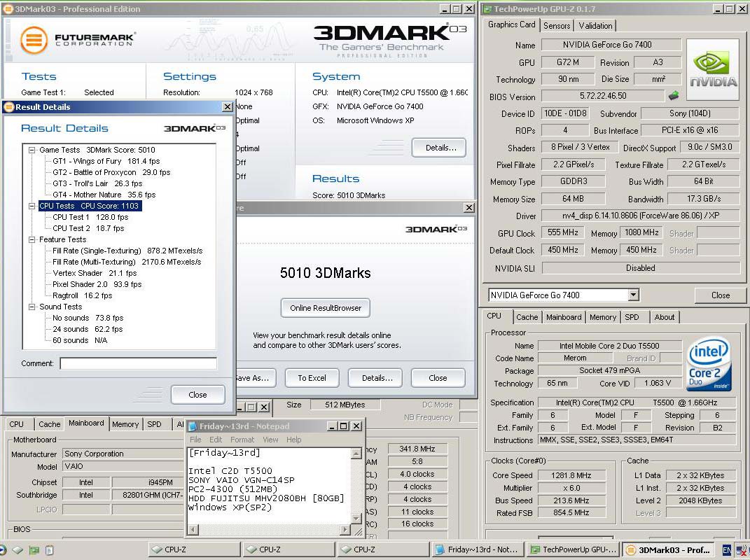Viewport: 750px width, 560px height.
Task: Click the To Excel button
Action: point(312,378)
